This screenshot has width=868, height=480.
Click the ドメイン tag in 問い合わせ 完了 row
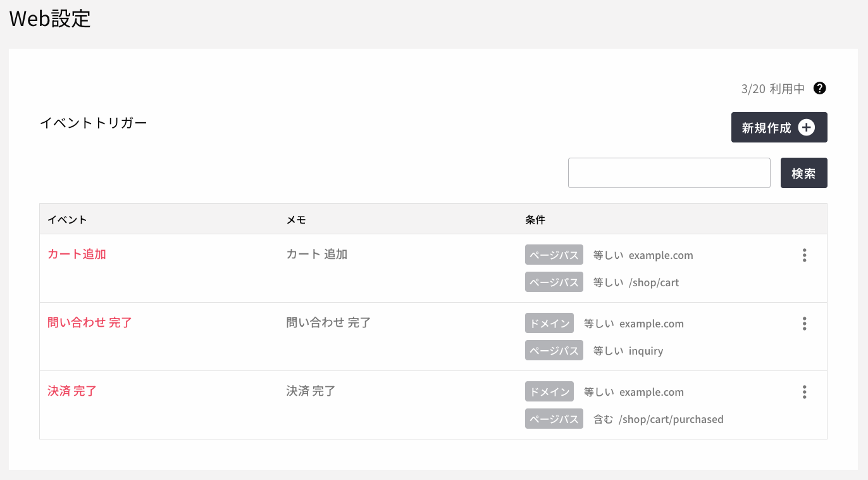click(x=549, y=323)
